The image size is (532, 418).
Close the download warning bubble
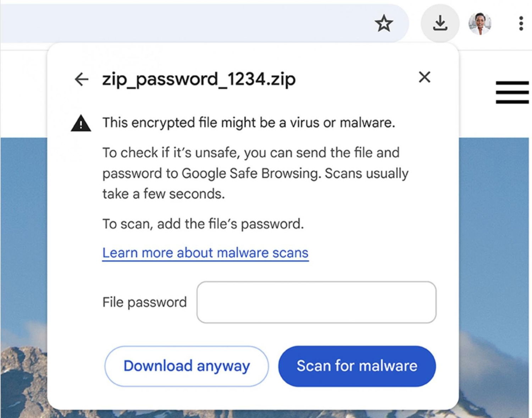point(425,77)
